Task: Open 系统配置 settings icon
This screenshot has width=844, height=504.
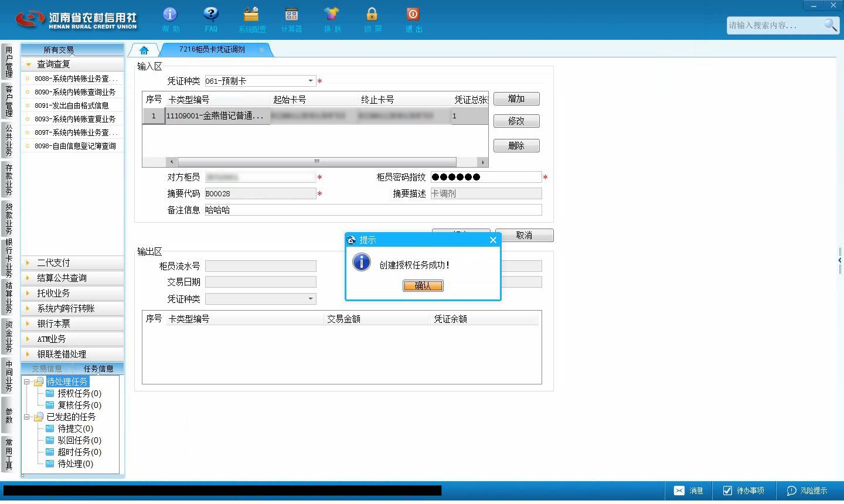Action: tap(252, 19)
